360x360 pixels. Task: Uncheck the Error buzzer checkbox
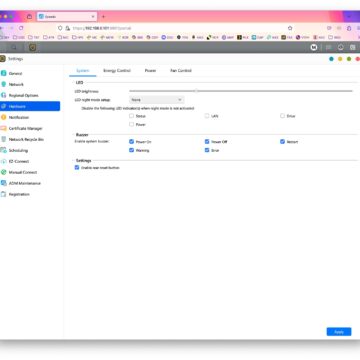pos(207,150)
